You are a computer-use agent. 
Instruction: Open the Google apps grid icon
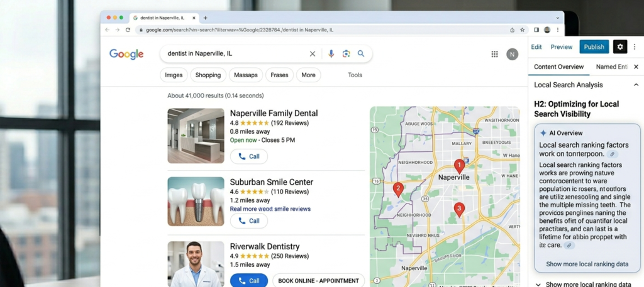click(494, 54)
